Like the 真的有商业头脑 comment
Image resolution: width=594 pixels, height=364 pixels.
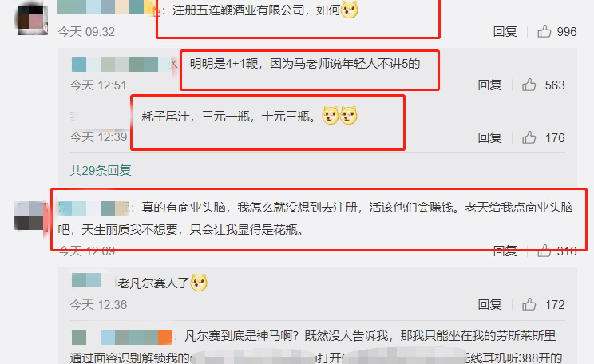point(544,251)
